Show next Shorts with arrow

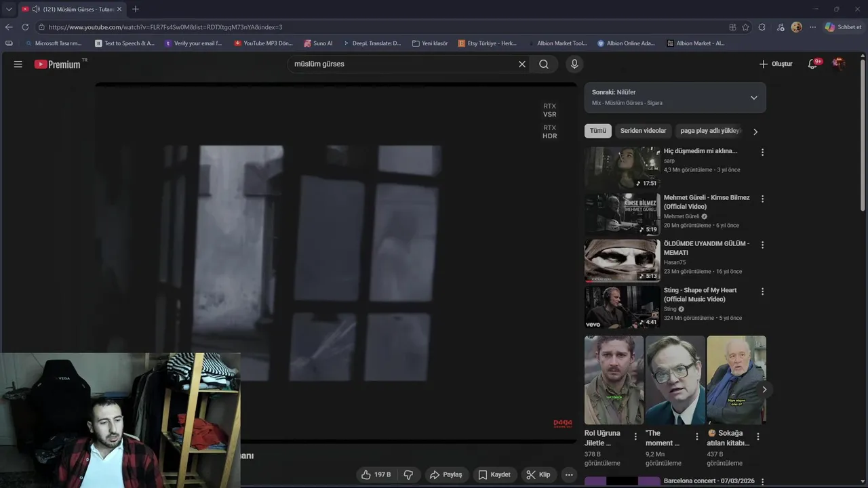click(764, 390)
